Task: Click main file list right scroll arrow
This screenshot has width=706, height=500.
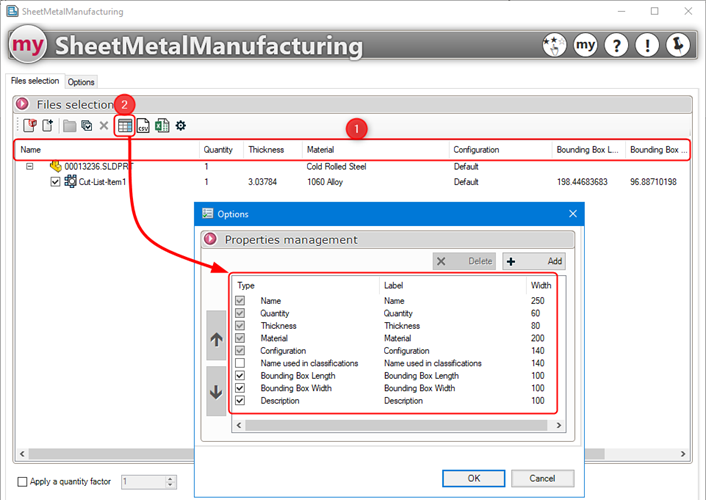Action: tap(683, 454)
